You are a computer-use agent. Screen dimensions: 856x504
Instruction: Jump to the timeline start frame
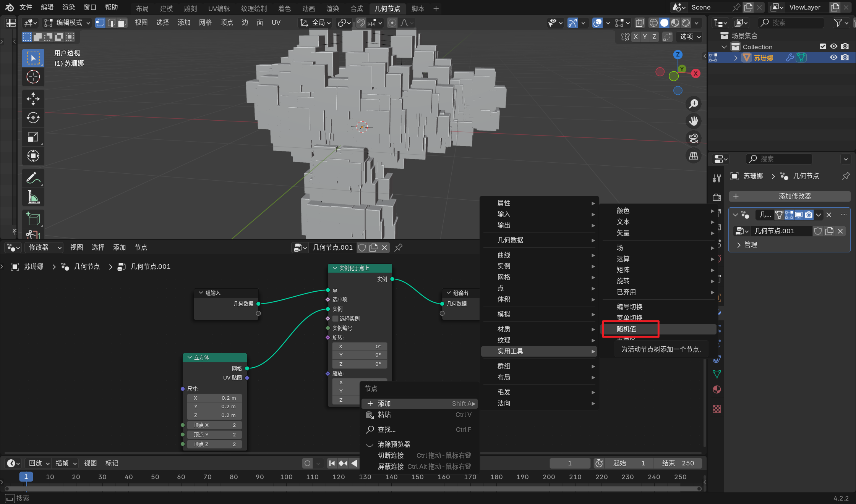coord(332,463)
